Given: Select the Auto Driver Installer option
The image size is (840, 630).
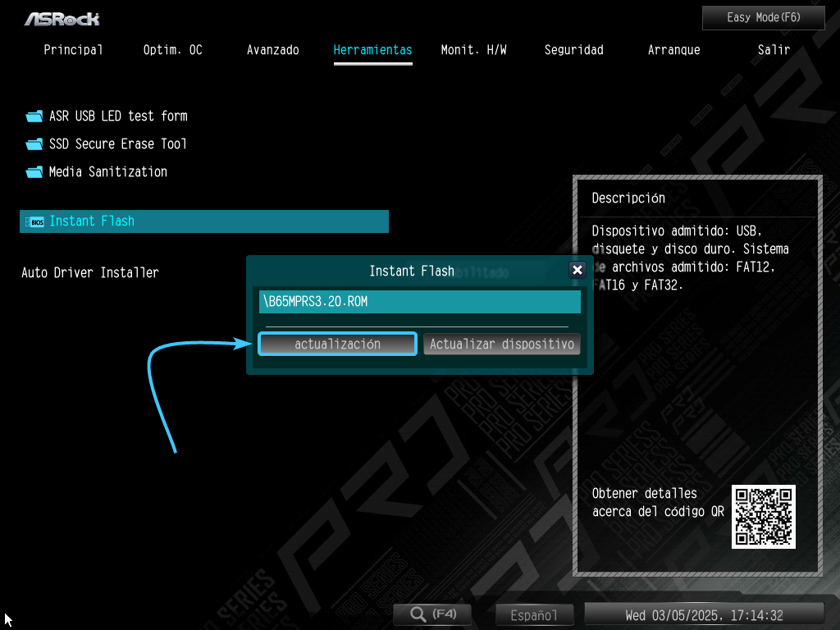Looking at the screenshot, I should (90, 272).
